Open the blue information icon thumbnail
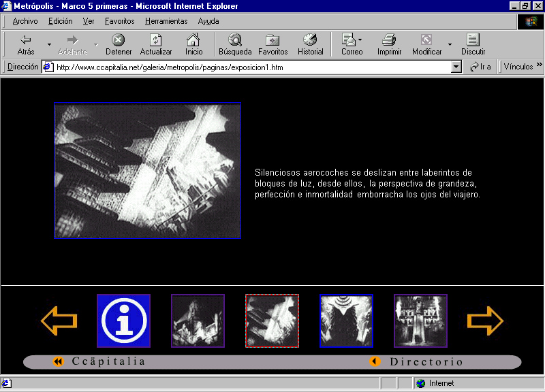The width and height of the screenshot is (545, 392). click(x=124, y=321)
